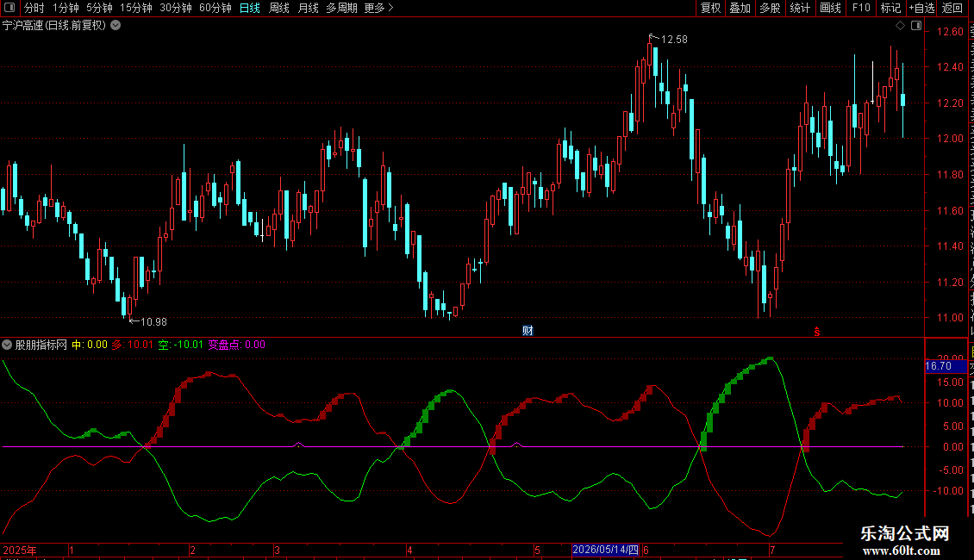Activate the 画线 drawing tools
Screen dimensions: 974x560
pyautogui.click(x=831, y=8)
